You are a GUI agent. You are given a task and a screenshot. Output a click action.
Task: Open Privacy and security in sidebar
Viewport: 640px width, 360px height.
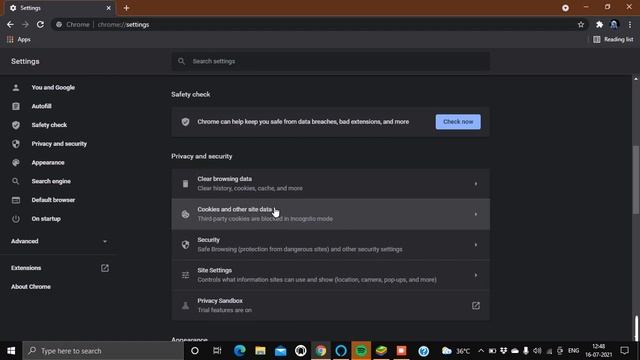coord(59,144)
